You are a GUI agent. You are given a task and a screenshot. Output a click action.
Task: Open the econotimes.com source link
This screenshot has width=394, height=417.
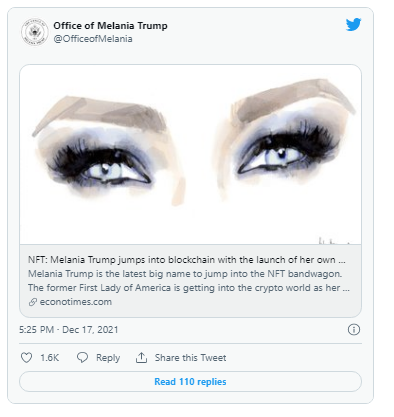[76, 302]
